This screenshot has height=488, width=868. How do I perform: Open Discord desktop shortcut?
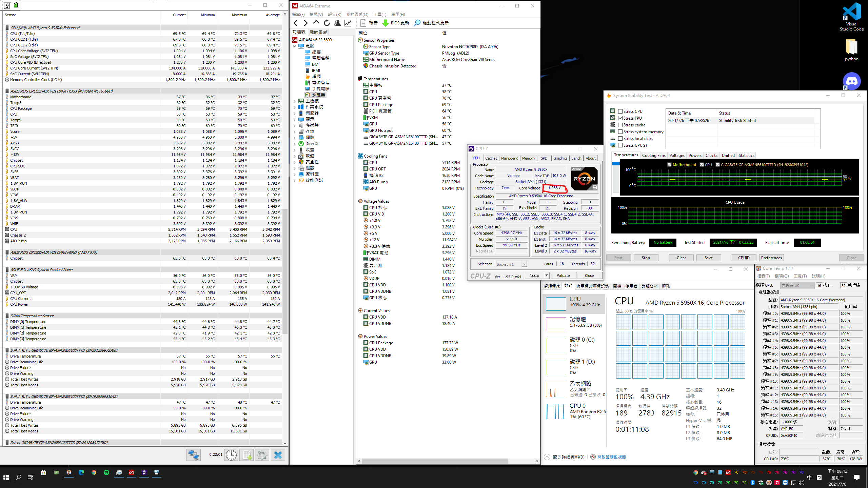click(x=851, y=81)
